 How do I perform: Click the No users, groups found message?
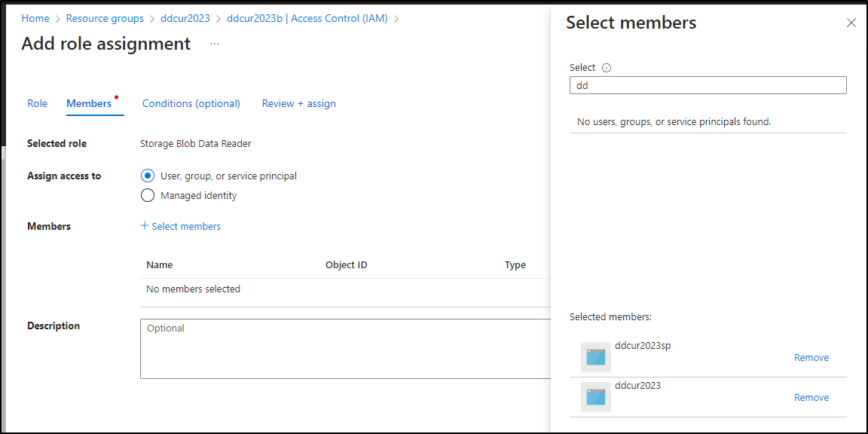point(674,122)
